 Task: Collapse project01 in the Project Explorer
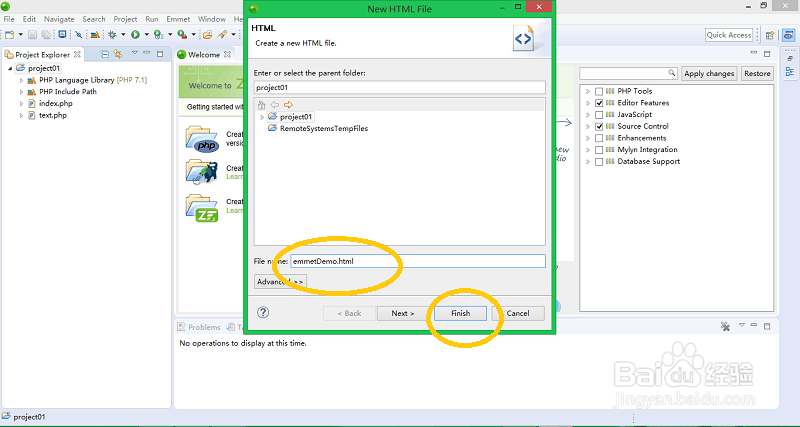[10, 68]
